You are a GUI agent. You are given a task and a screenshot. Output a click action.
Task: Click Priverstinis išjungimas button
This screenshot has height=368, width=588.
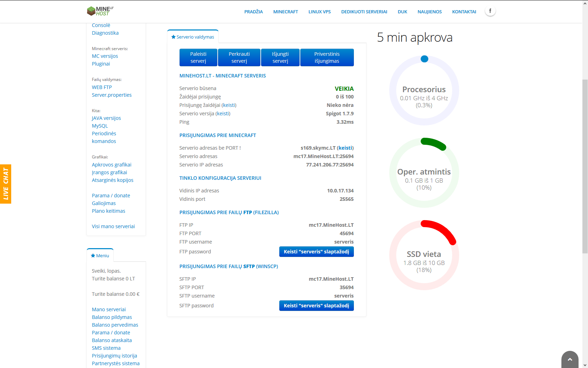point(327,57)
